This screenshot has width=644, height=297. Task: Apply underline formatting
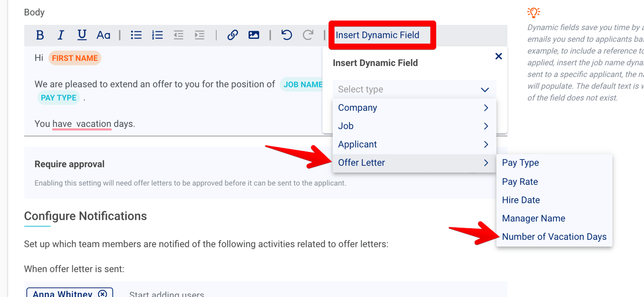(82, 35)
